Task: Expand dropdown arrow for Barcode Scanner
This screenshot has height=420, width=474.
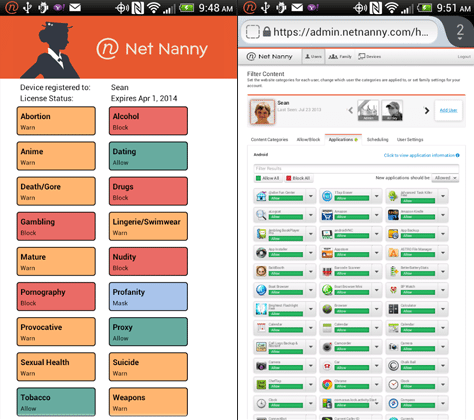Action: [377, 271]
